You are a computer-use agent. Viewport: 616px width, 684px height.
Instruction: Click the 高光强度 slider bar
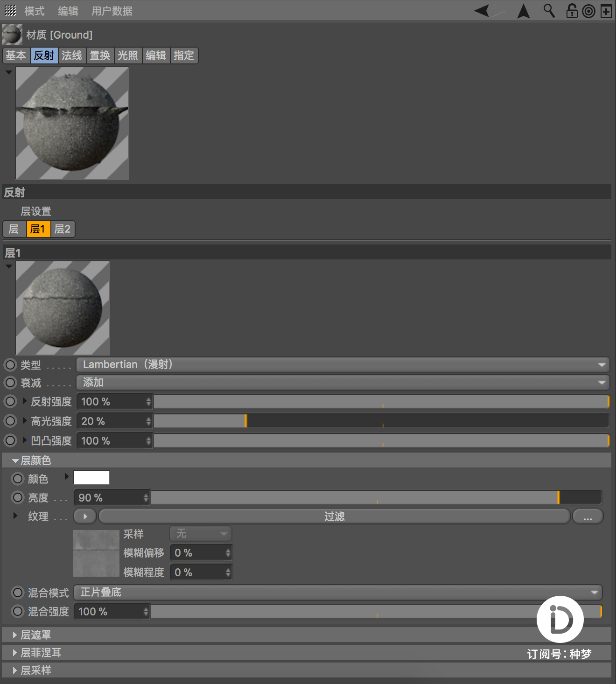coord(381,421)
